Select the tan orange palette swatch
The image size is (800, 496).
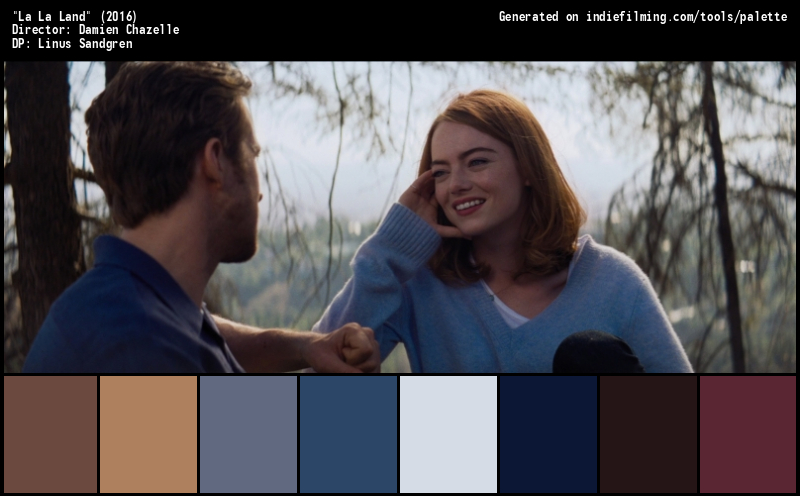click(x=148, y=434)
